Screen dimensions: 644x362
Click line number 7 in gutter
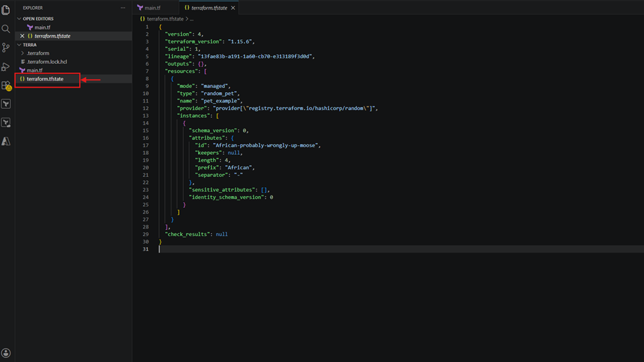[x=147, y=72]
